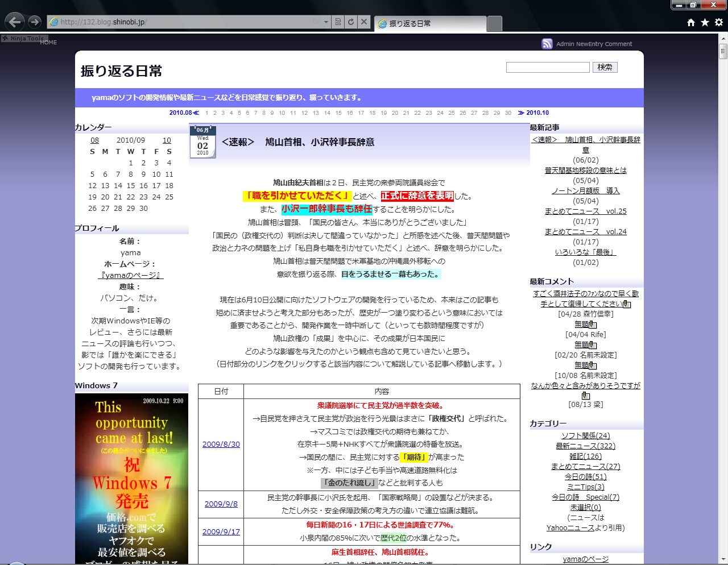The height and width of the screenshot is (565, 728).
Task: Open the table date link 2009/8/30
Action: pos(221,444)
